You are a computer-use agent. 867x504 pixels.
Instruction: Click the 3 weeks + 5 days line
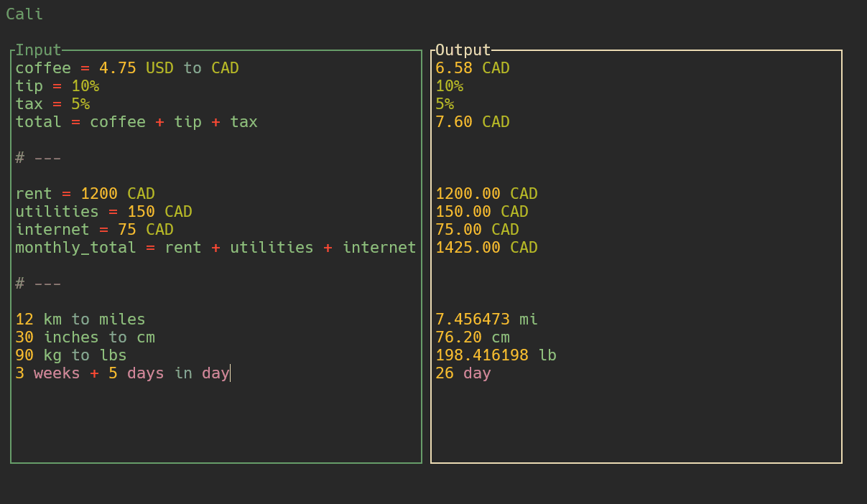click(122, 373)
